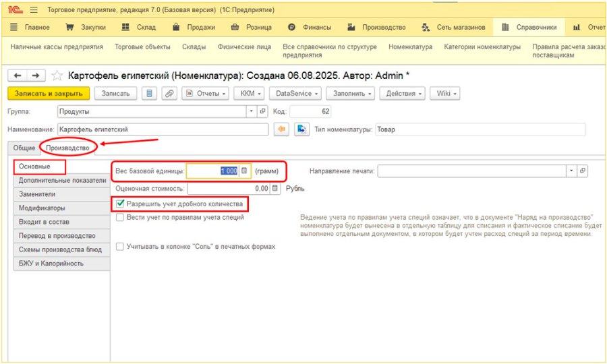Select БЖУ и Калорийность side page
The height and width of the screenshot is (364, 607).
(x=62, y=264)
